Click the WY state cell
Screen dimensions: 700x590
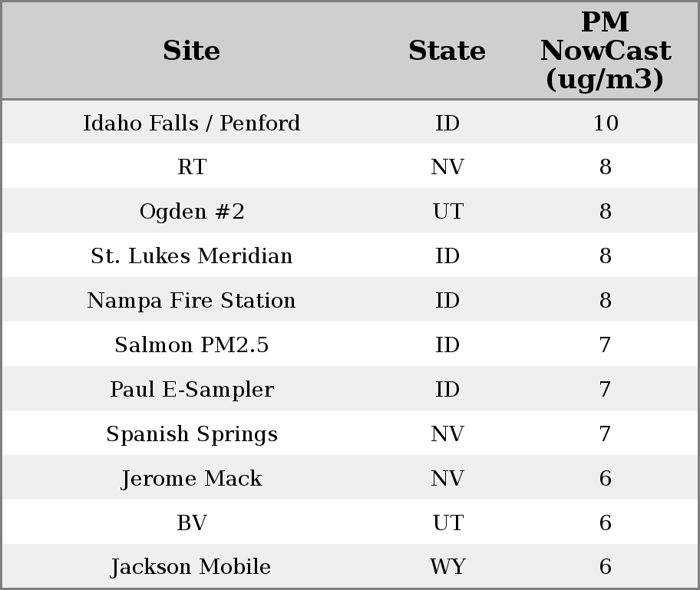[447, 567]
